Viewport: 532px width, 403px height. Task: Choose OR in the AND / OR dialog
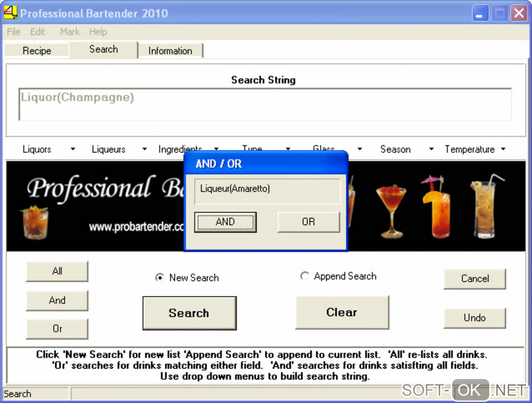pyautogui.click(x=308, y=222)
